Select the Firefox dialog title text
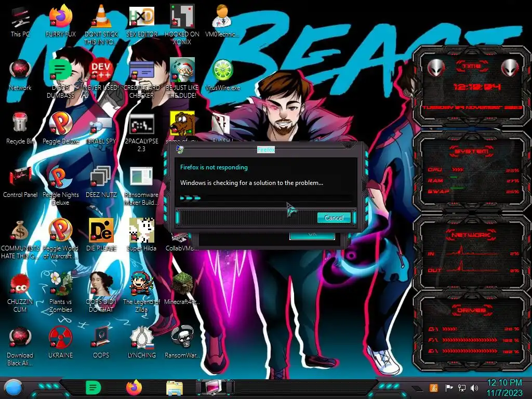 [265, 150]
